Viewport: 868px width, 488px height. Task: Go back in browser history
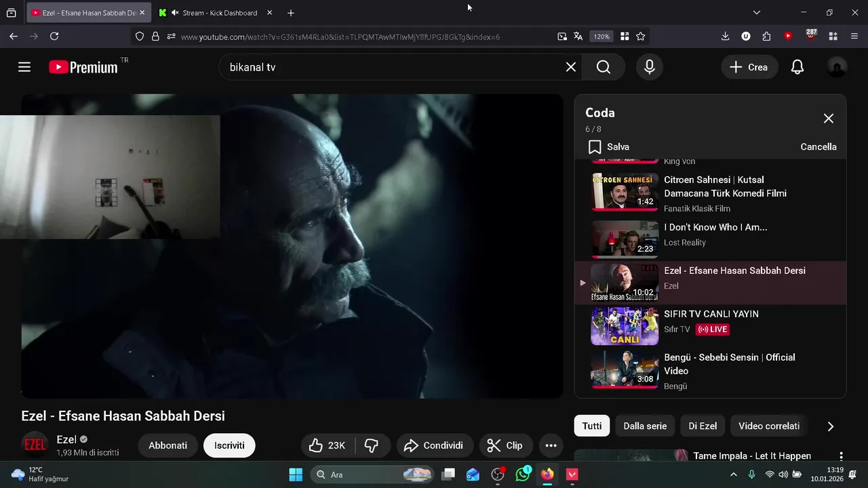point(14,37)
